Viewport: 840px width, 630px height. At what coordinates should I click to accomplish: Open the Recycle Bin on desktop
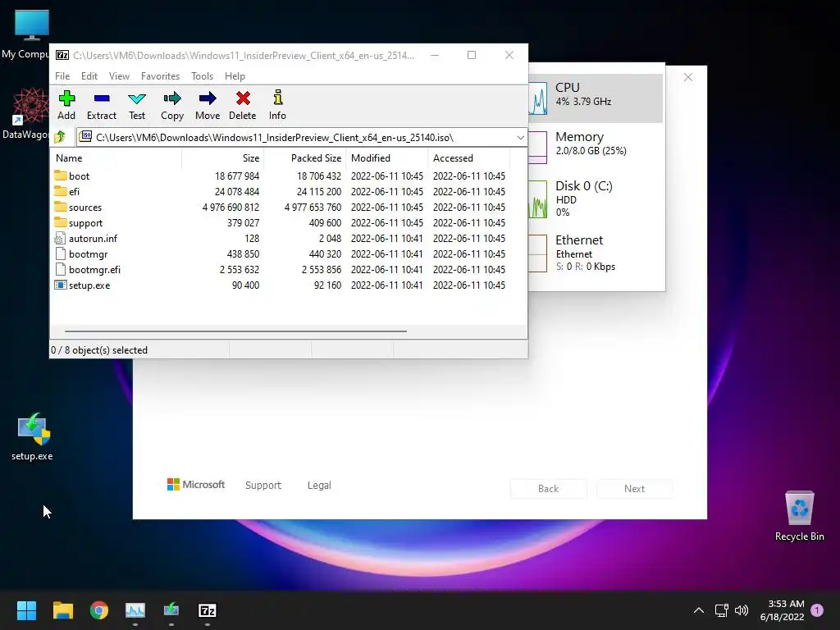tap(799, 516)
